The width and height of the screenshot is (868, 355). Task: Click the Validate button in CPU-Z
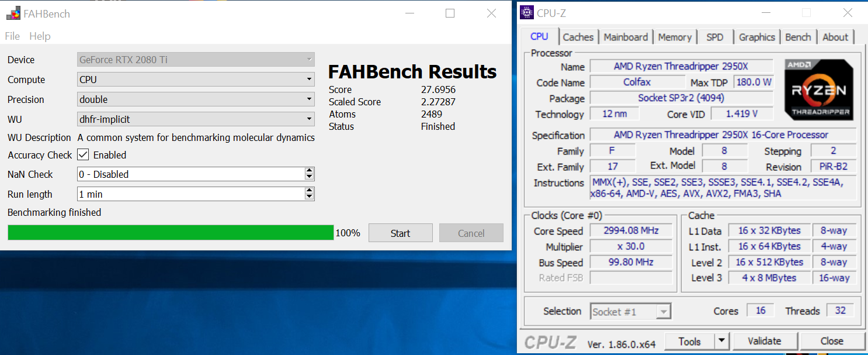[765, 341]
